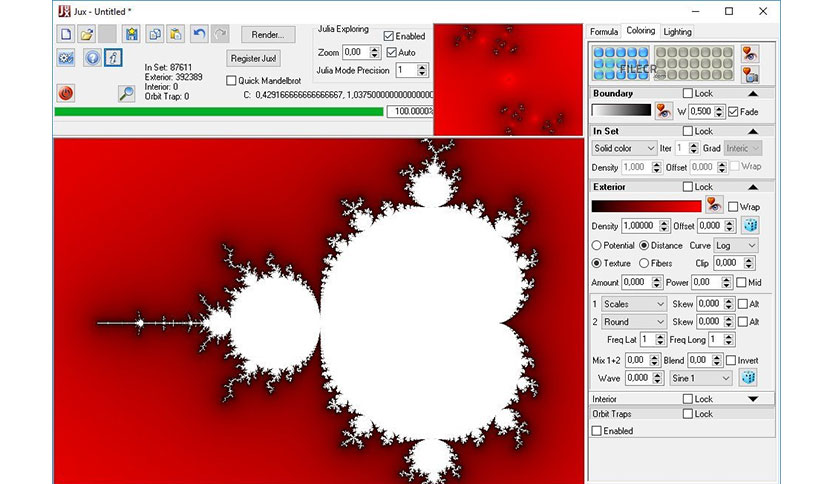Copy with the double-page toolbar icon

[155, 35]
